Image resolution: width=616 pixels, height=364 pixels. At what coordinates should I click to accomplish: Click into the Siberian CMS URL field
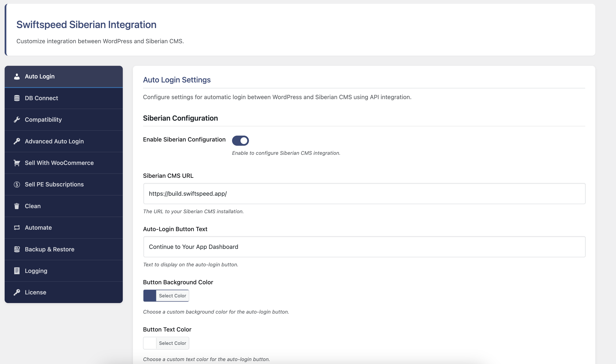click(x=364, y=194)
